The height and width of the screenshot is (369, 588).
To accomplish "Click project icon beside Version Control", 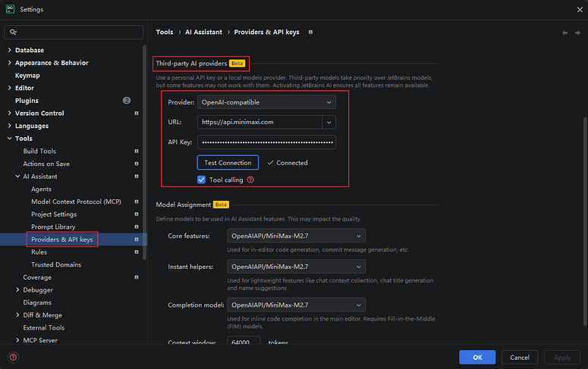I will pos(137,113).
